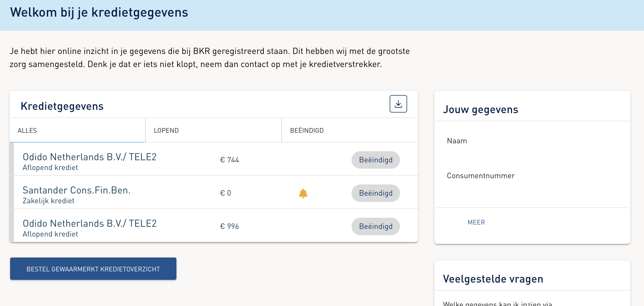Select the € 744 amount
Viewport: 644px width, 306px height.
229,160
